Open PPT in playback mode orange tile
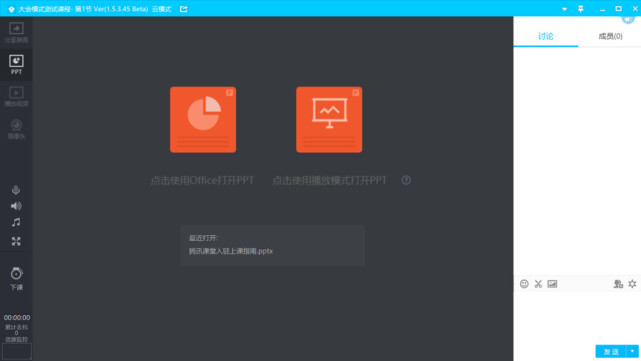 [329, 119]
